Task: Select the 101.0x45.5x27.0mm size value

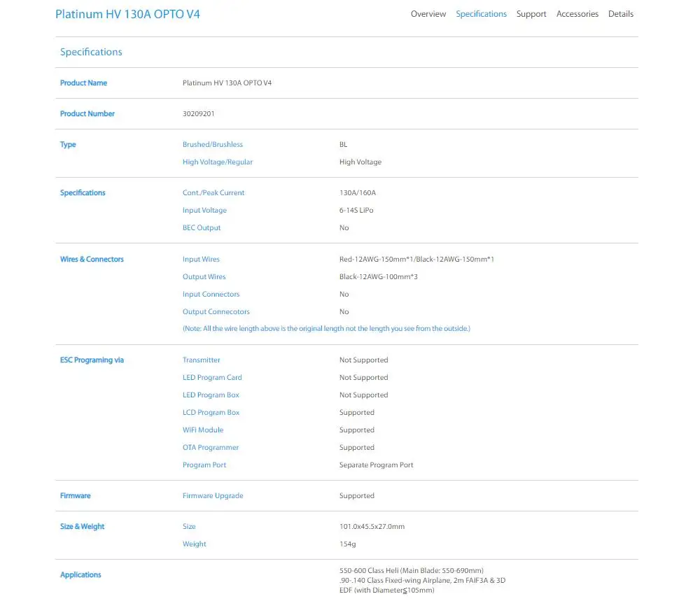Action: tap(372, 527)
